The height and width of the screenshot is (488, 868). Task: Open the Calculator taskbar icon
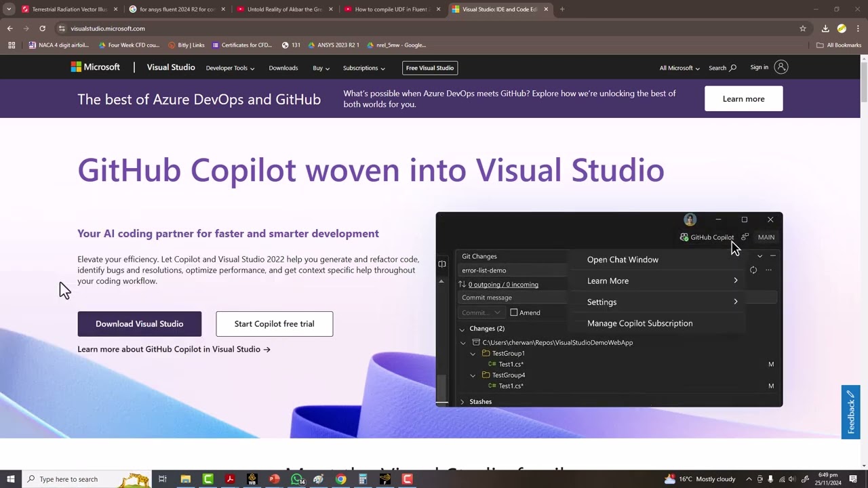click(363, 479)
